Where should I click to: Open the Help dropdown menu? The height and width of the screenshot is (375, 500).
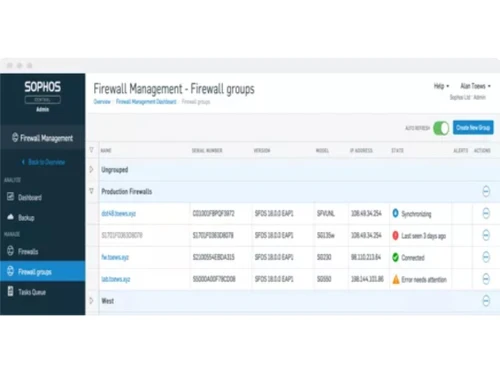click(x=441, y=86)
